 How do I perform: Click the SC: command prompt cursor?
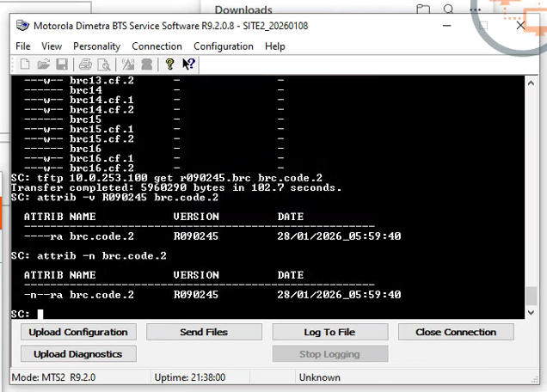(40, 315)
